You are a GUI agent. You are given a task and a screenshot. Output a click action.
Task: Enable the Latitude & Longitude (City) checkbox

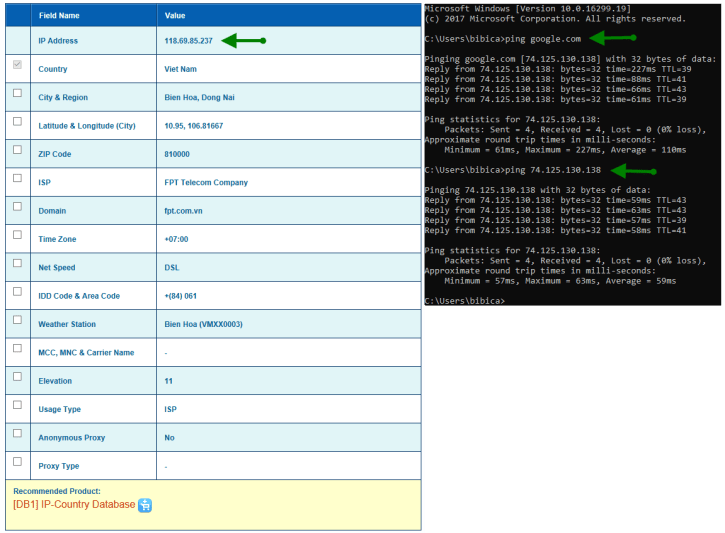pos(16,121)
